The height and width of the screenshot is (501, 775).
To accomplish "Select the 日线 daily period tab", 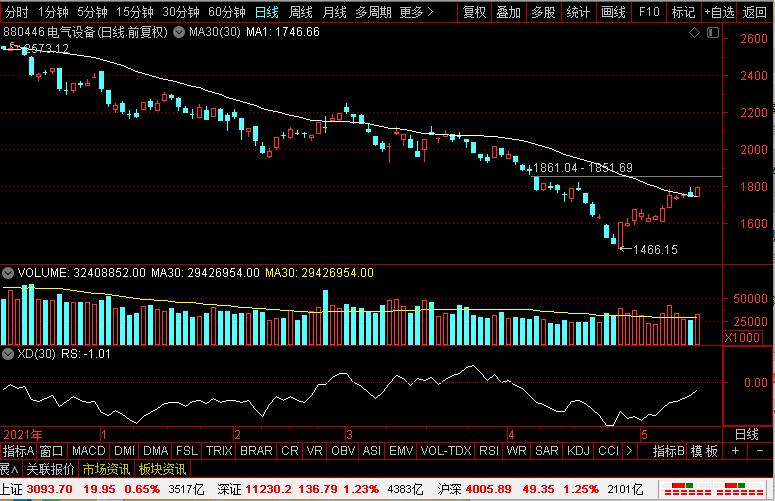I will point(266,12).
